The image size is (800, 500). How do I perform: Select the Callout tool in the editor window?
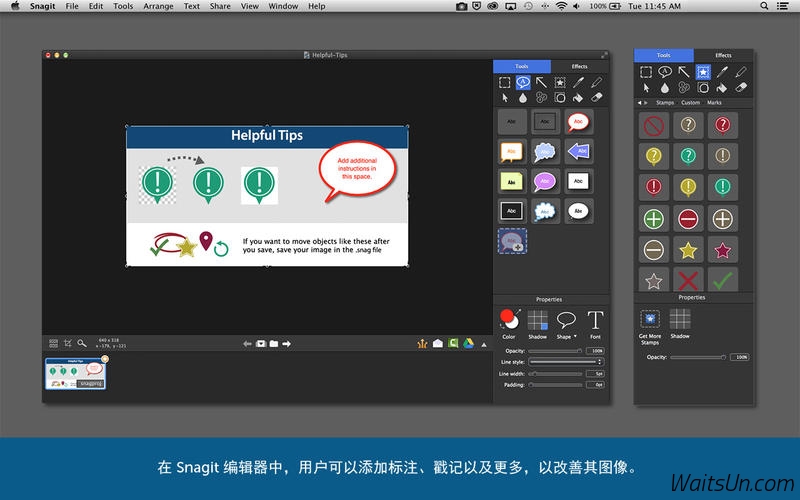522,82
